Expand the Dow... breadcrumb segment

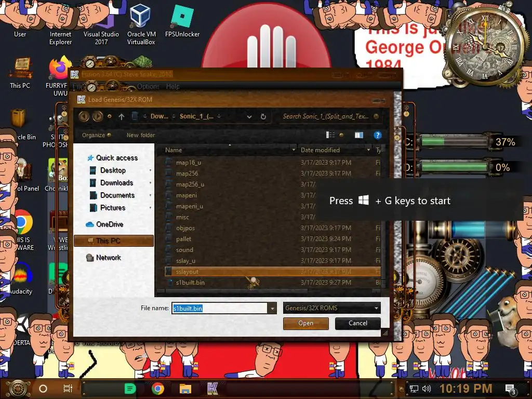tap(174, 116)
